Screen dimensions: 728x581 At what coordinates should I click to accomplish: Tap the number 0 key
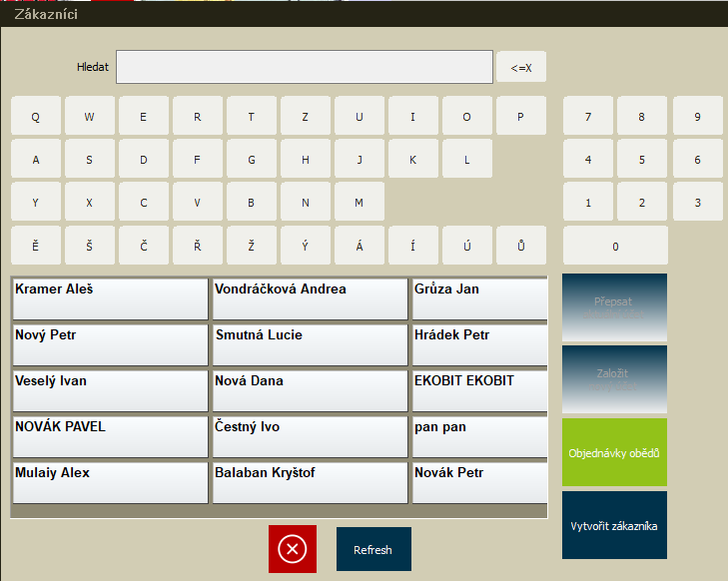[x=615, y=246]
